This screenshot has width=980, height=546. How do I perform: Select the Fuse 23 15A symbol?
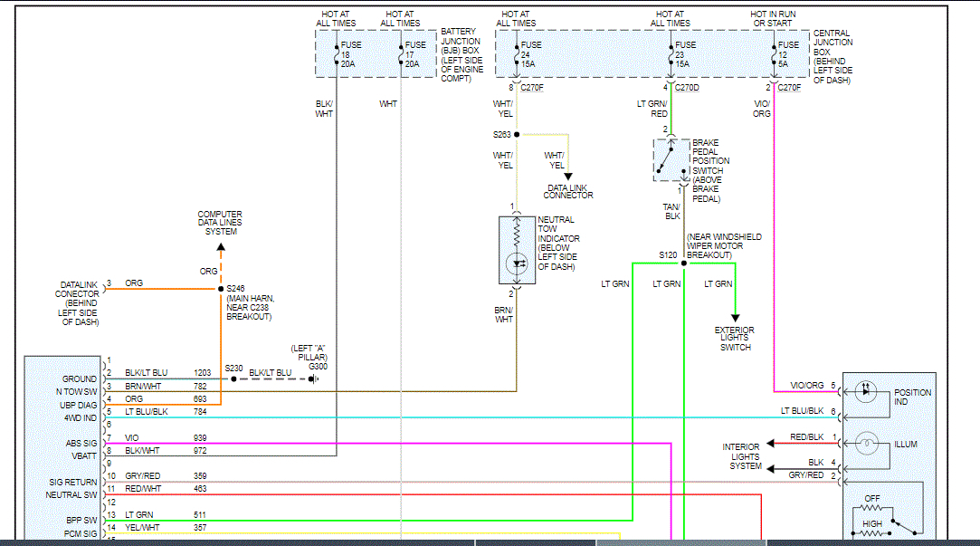[671, 53]
